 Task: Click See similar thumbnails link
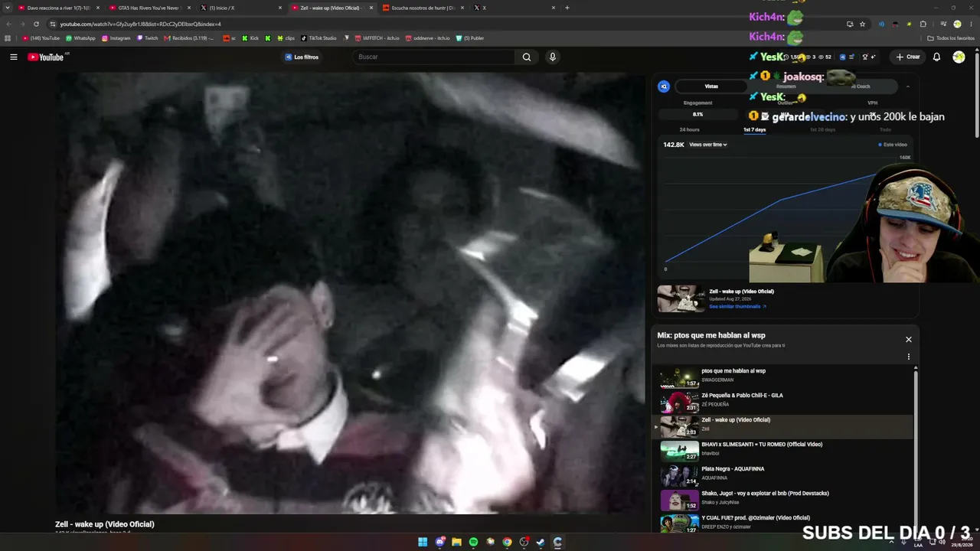pos(737,306)
